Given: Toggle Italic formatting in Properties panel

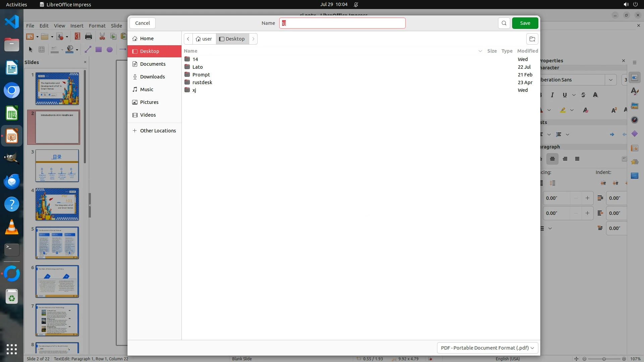Looking at the screenshot, I should point(552,95).
